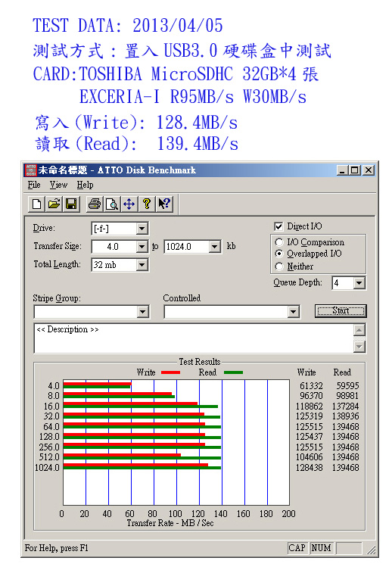Uncheck the Direct I/O checkbox

[x=278, y=226]
